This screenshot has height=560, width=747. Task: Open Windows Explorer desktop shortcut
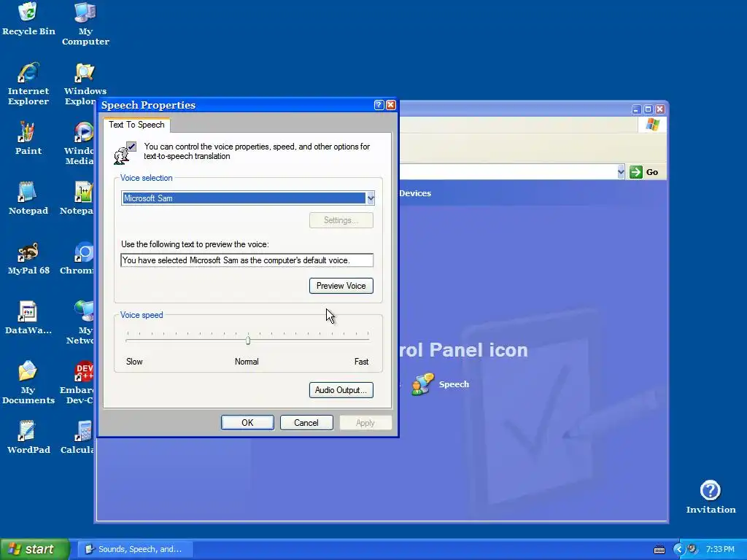84,84
